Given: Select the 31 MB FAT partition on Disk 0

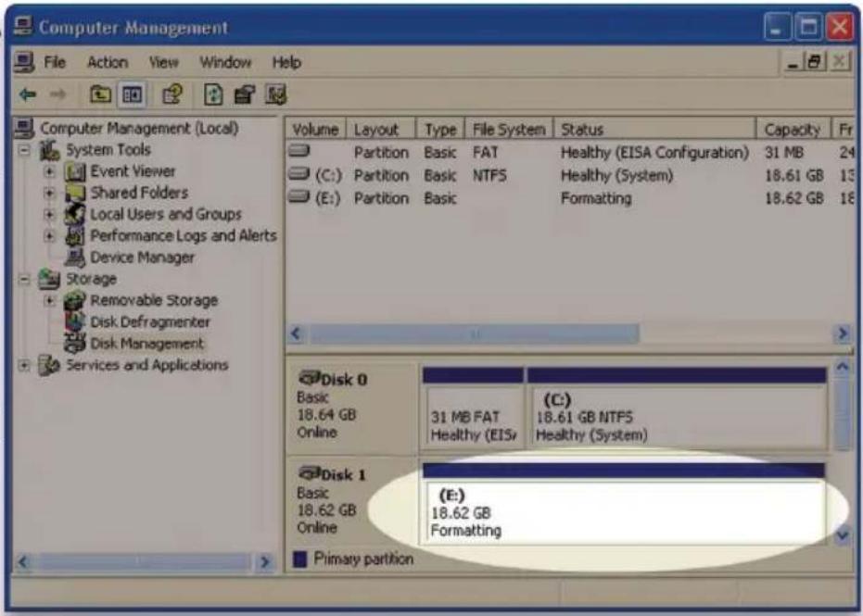Looking at the screenshot, I should pos(473,408).
